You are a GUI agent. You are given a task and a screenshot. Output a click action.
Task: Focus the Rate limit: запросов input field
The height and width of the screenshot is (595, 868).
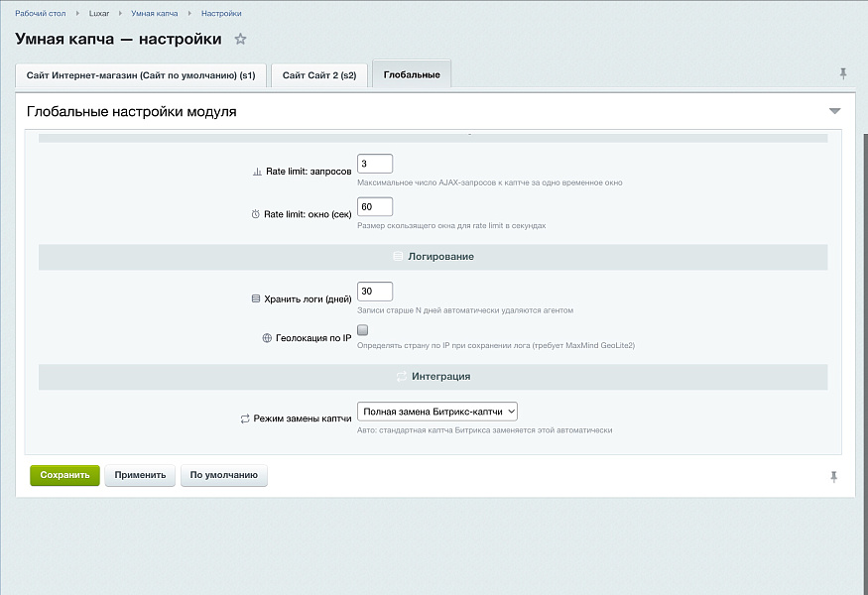point(375,164)
